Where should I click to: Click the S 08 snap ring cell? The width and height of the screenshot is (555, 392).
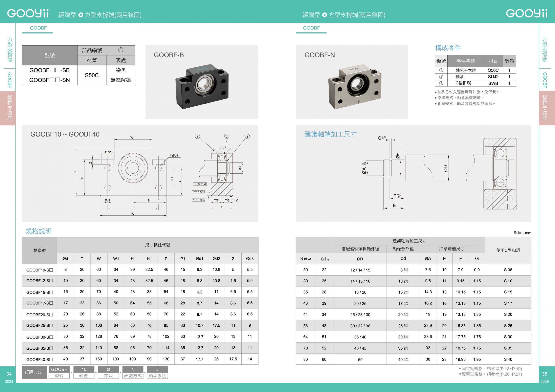(x=508, y=270)
